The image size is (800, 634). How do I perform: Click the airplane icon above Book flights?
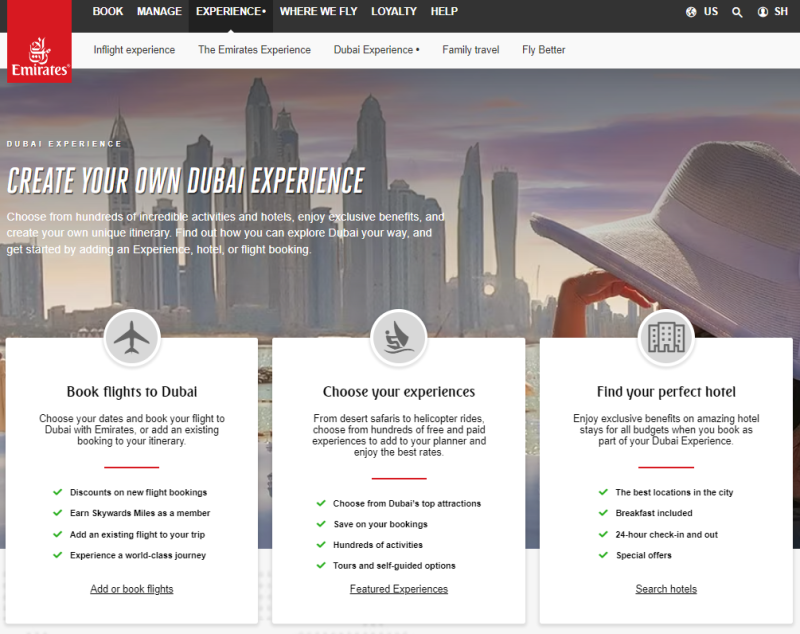(x=132, y=338)
